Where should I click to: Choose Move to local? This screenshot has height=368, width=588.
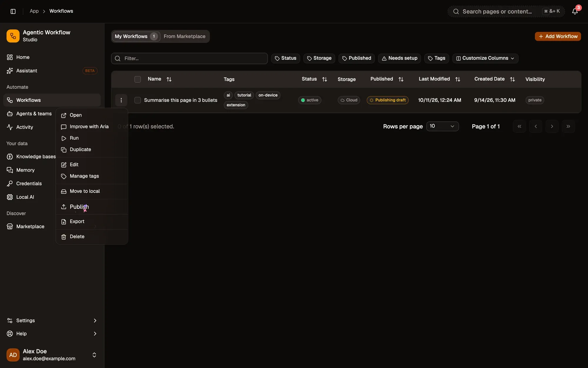pos(92,191)
